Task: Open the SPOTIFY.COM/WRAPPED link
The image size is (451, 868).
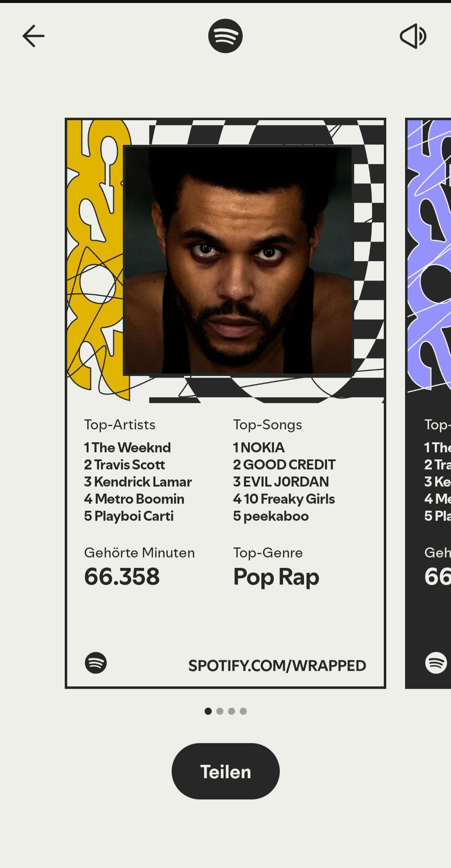Action: [x=277, y=666]
